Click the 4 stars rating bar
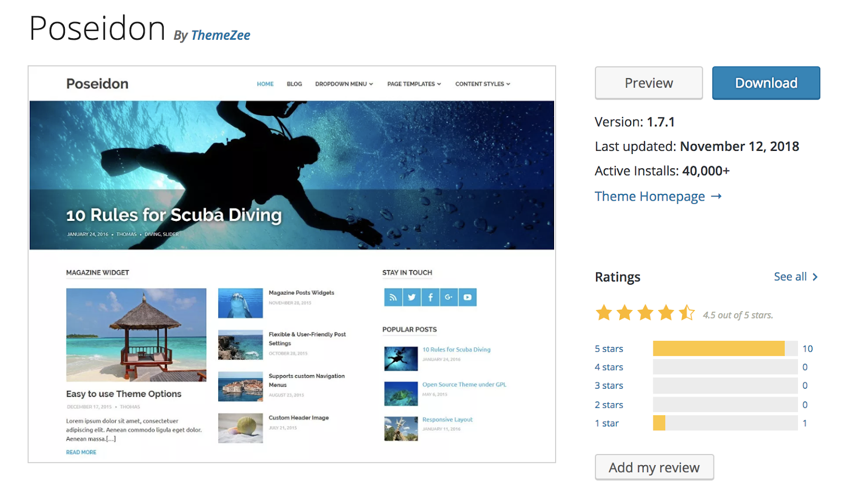This screenshot has width=850, height=504. tap(725, 367)
